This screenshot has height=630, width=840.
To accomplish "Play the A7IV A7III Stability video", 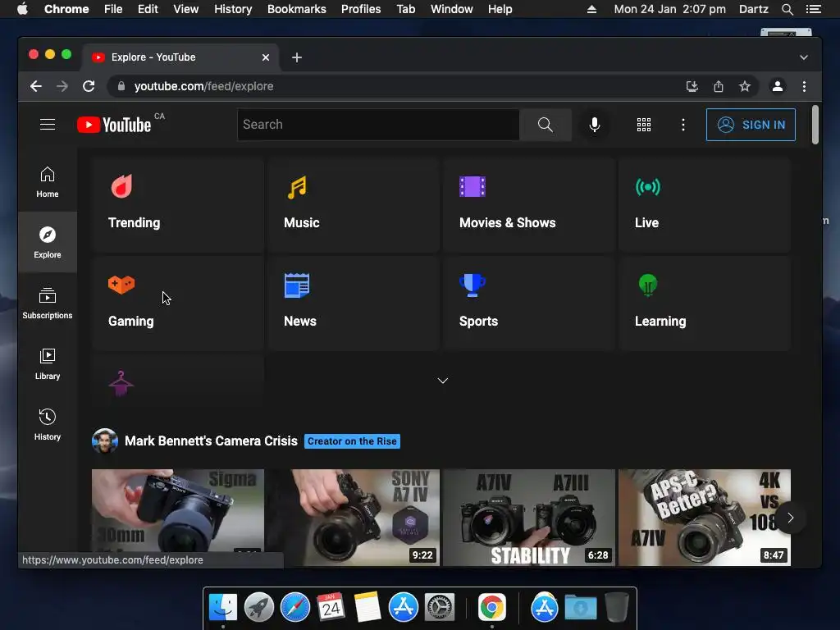I will point(529,518).
